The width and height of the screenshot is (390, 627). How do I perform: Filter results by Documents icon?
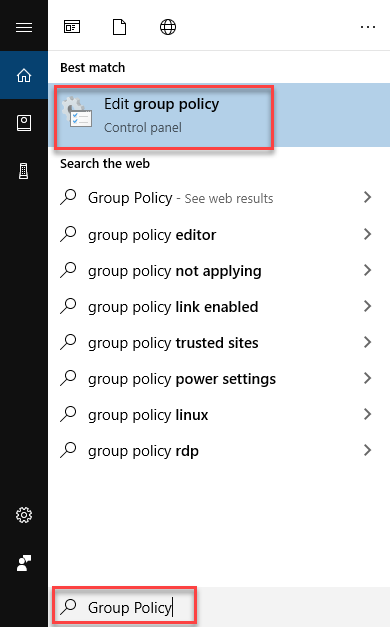[x=120, y=27]
